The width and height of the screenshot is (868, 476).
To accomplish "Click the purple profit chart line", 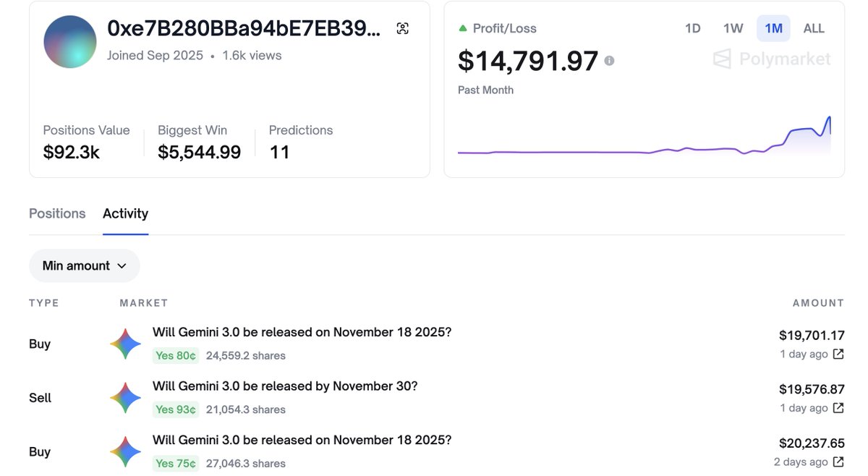I will (x=615, y=152).
